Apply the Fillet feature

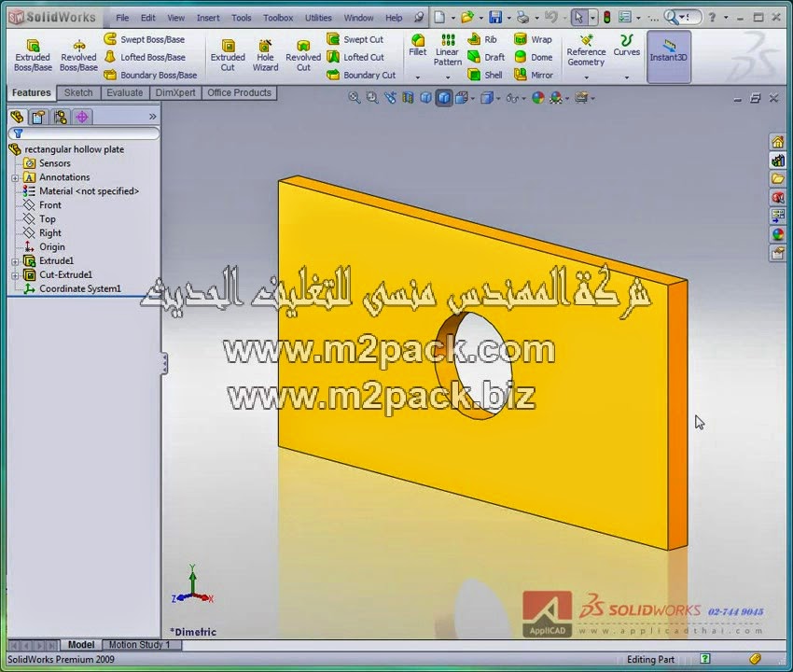pos(418,45)
